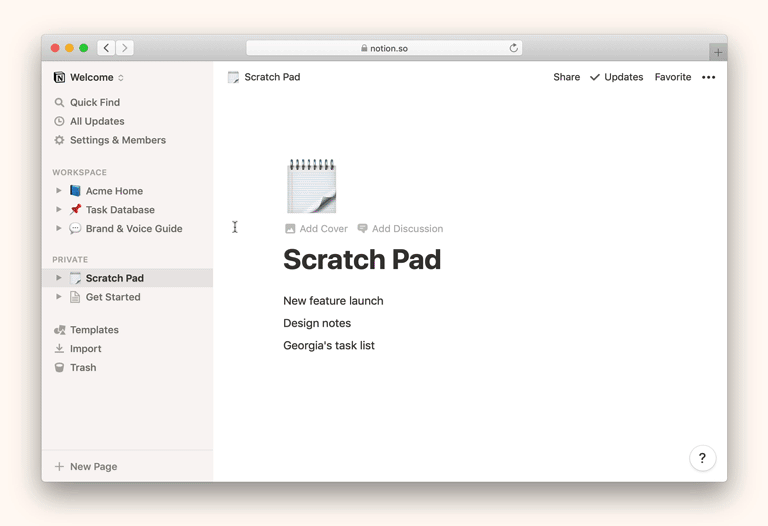The image size is (768, 526).
Task: Click the notepad page icon above the title
Action: click(x=311, y=186)
